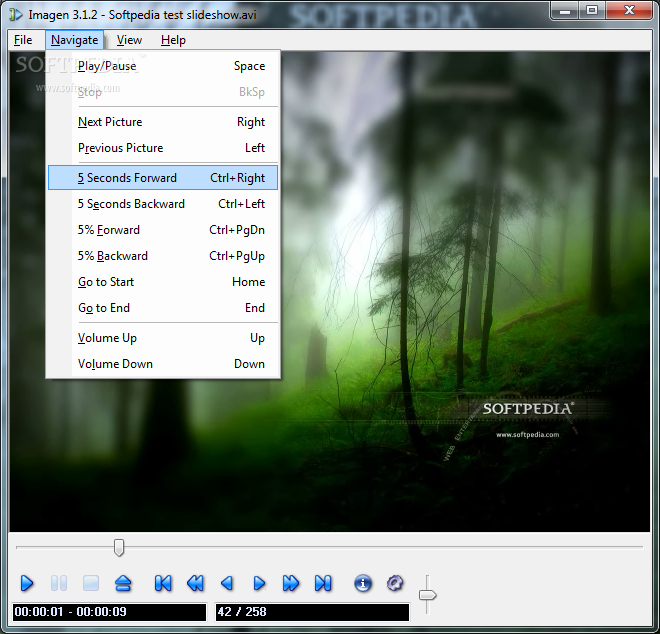The image size is (660, 634).
Task: Select the 5% Forward entry
Action: pyautogui.click(x=163, y=230)
